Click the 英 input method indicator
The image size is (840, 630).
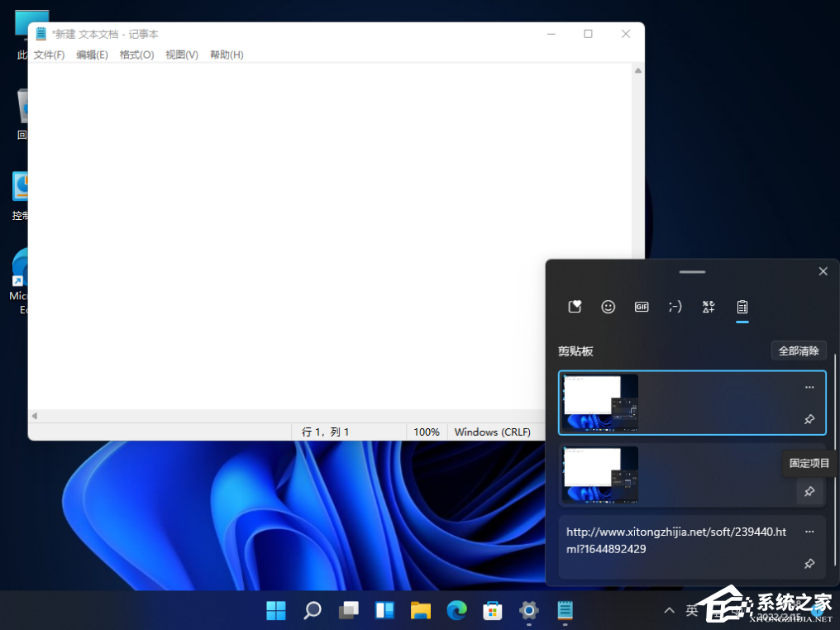[x=692, y=609]
